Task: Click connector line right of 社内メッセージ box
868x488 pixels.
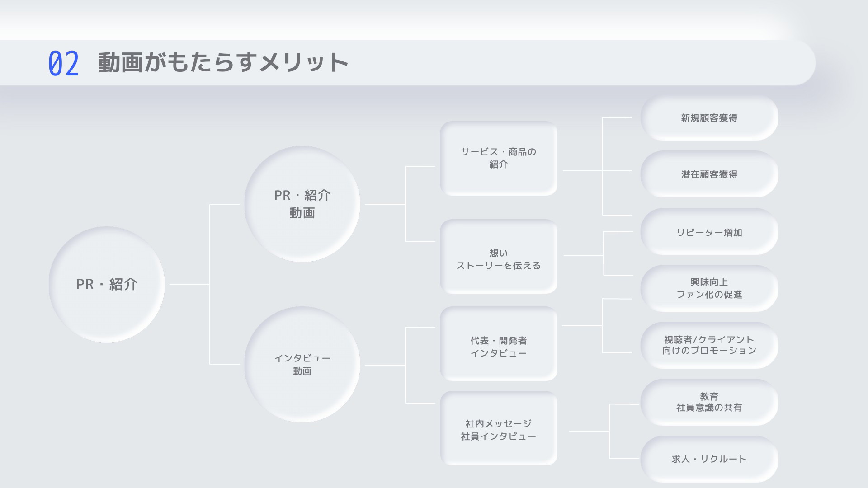Action: [x=589, y=431]
